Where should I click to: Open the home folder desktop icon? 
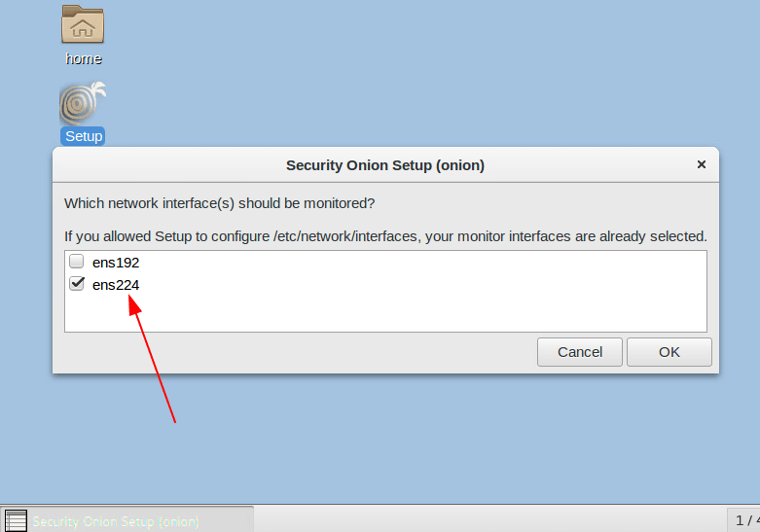tap(83, 25)
